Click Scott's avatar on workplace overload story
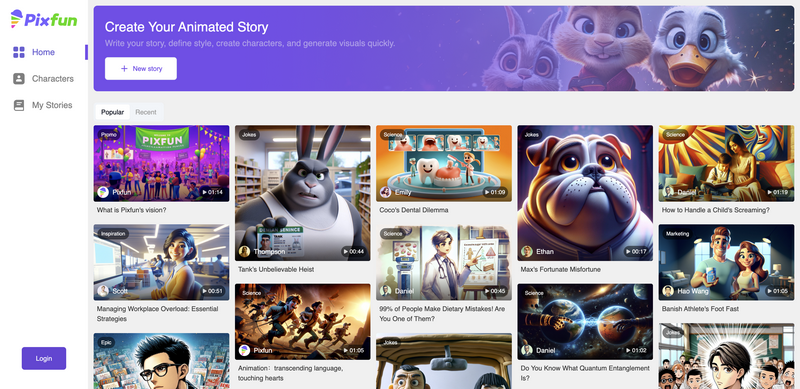Viewport: 800px width, 389px height. pyautogui.click(x=103, y=291)
